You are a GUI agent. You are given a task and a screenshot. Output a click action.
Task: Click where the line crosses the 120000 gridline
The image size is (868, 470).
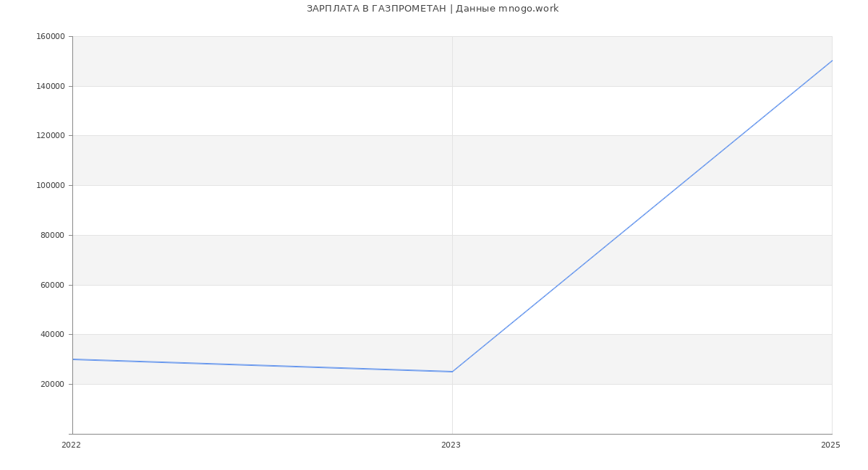(741, 136)
